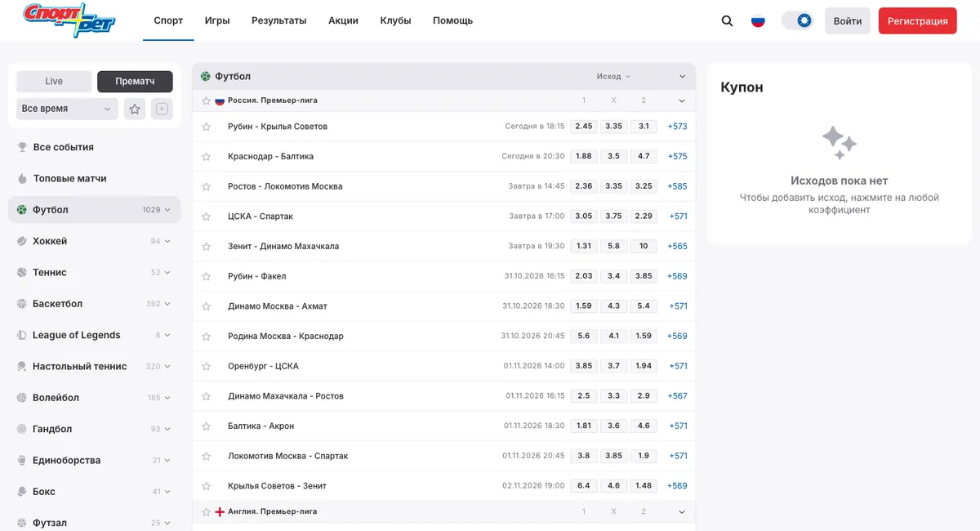The width and height of the screenshot is (980, 531).
Task: Favorite the Балтика - Акрон match
Action: tap(206, 426)
